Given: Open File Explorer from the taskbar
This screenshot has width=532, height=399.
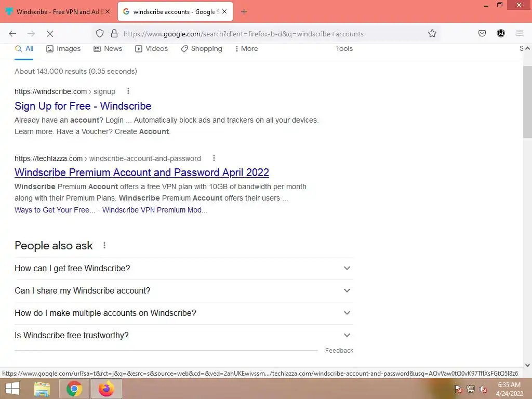Looking at the screenshot, I should click(42, 389).
